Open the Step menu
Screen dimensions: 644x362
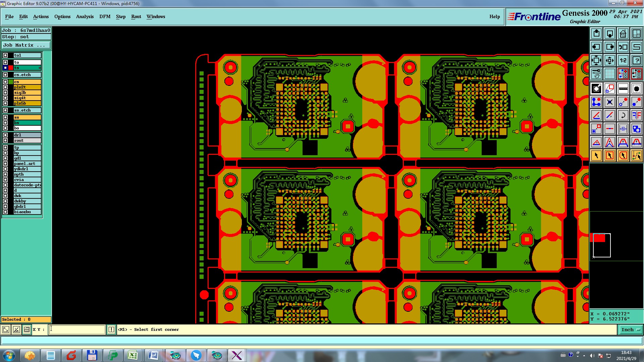[121, 16]
